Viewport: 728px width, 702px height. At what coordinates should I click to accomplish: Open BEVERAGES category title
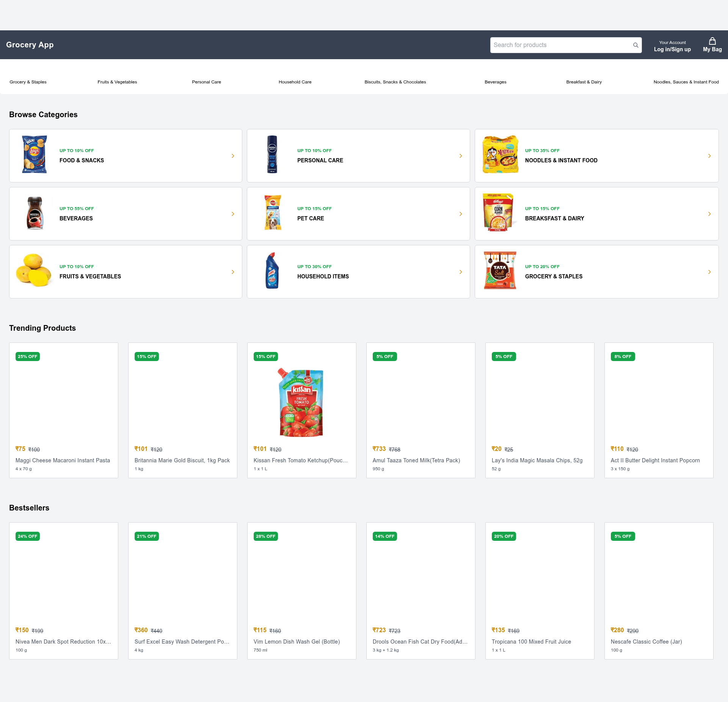(76, 218)
